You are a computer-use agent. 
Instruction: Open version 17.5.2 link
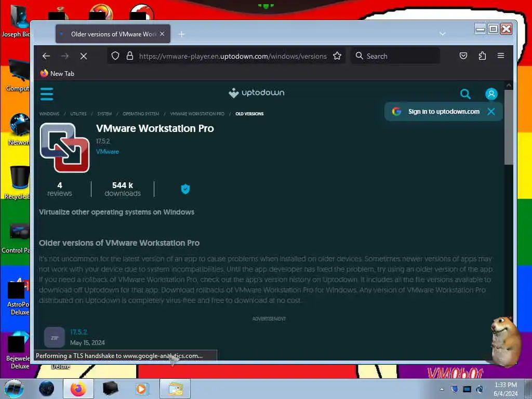tap(79, 332)
